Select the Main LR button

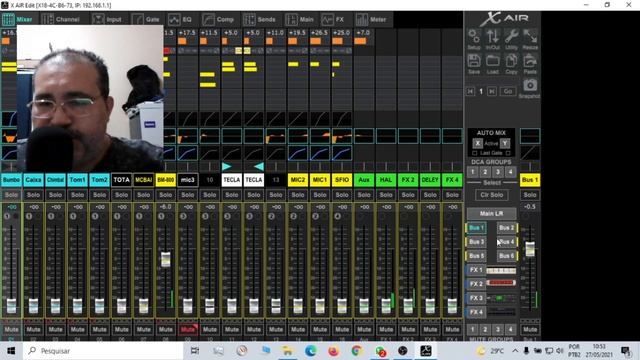491,213
